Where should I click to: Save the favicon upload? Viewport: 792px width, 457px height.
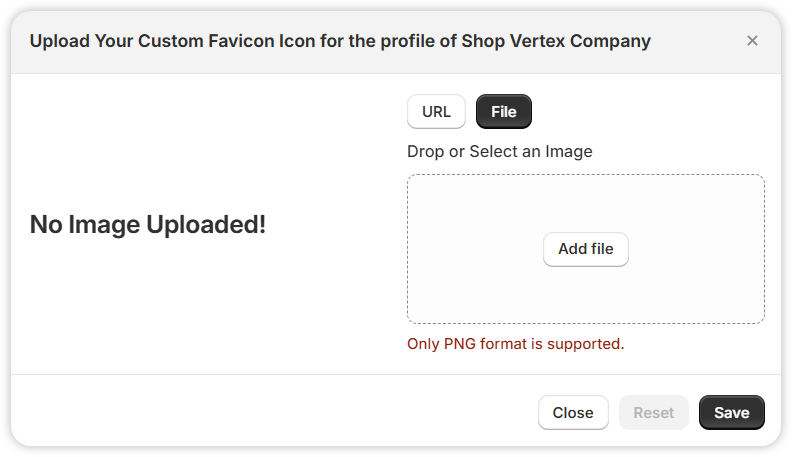[731, 413]
